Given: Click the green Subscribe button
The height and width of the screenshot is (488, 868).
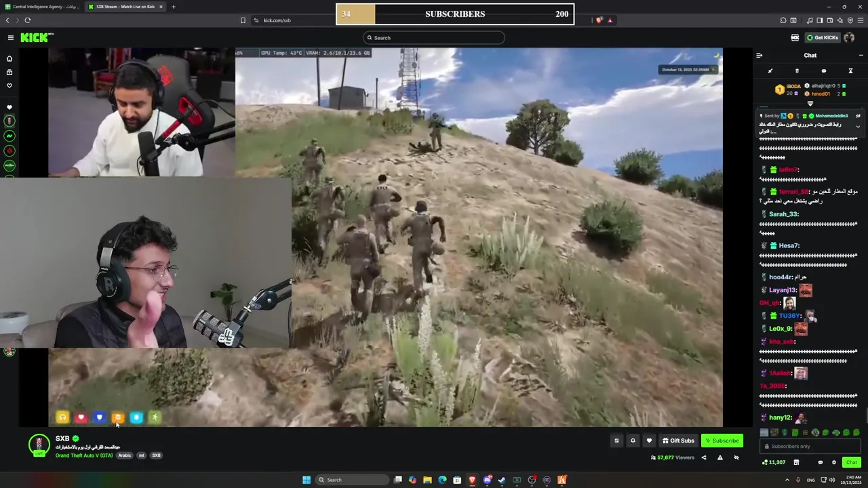Looking at the screenshot, I should (722, 441).
